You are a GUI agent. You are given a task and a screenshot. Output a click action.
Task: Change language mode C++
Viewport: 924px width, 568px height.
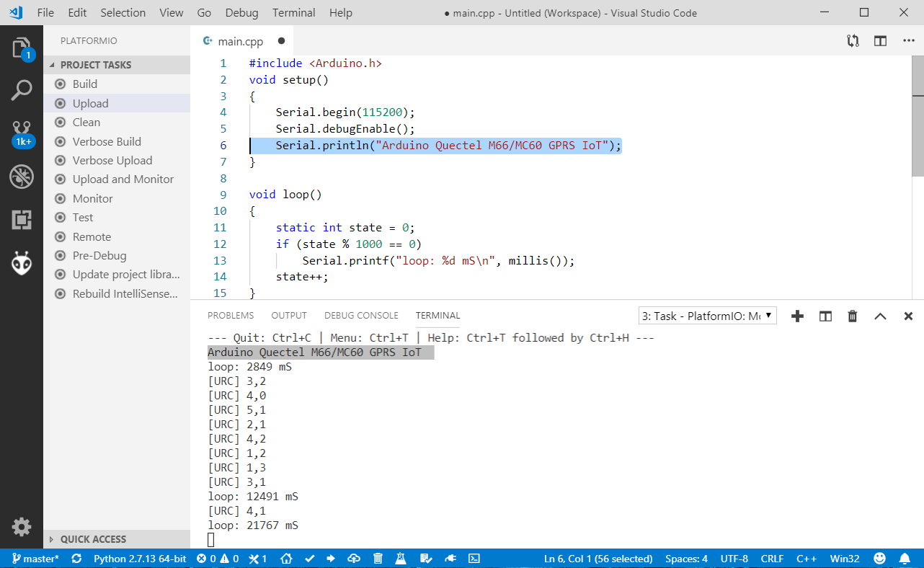pyautogui.click(x=806, y=559)
